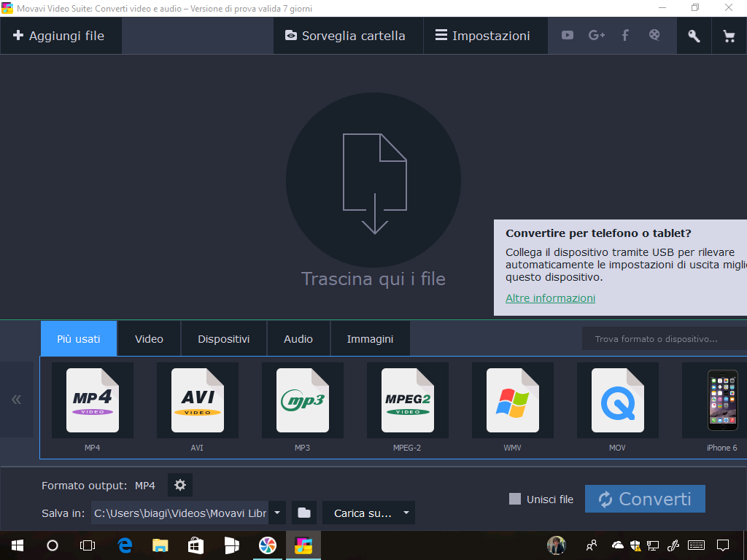This screenshot has height=560, width=747.
Task: Switch to the Audio tab
Action: click(298, 338)
